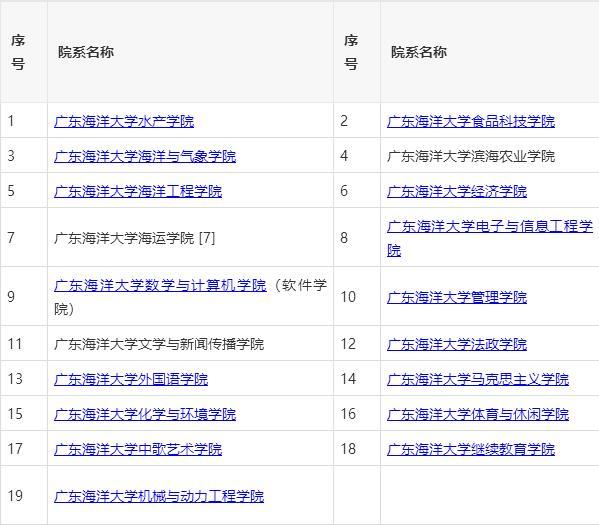Open the 广东海洋大学海洋工程学院 link
This screenshot has height=525, width=599.
click(x=138, y=191)
